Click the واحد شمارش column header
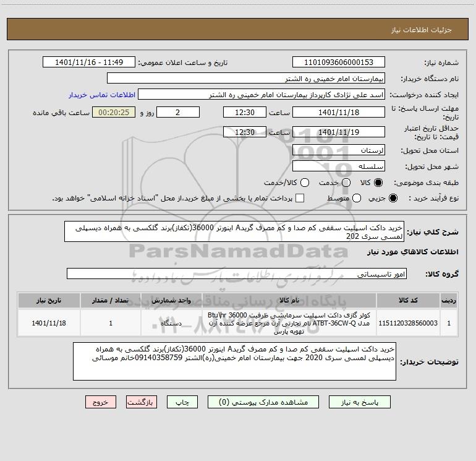Viewport: 476px width, 461px height. (171, 301)
